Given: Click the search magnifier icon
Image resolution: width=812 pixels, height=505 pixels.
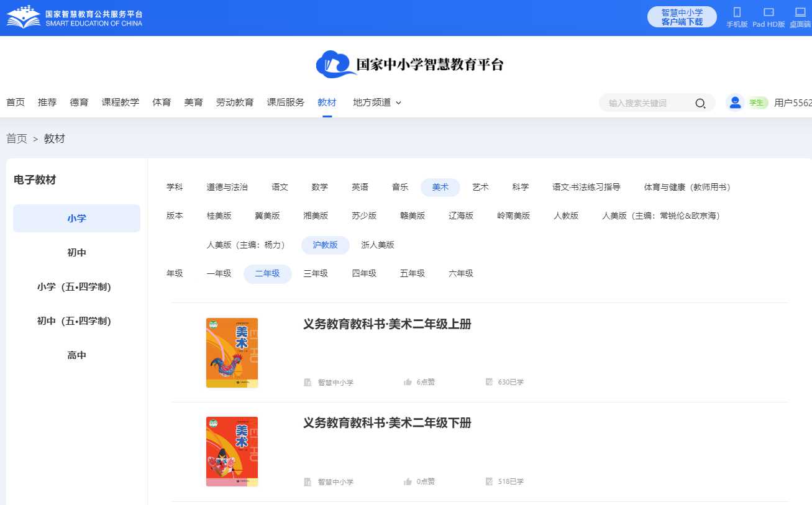Looking at the screenshot, I should [x=700, y=103].
